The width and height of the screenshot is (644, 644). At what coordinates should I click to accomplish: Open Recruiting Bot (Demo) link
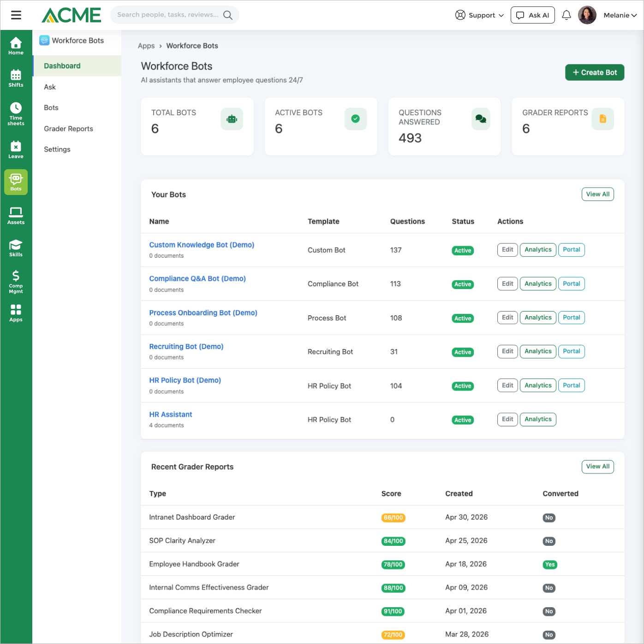point(186,346)
